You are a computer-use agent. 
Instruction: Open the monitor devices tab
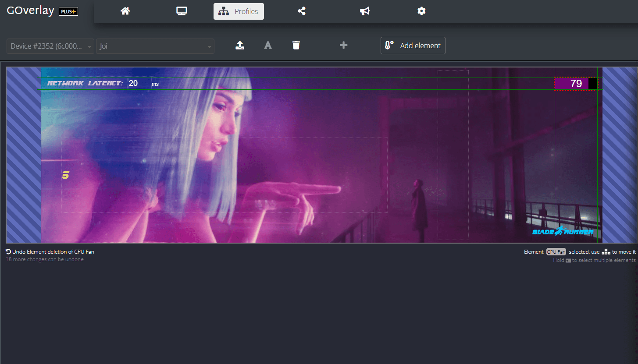click(182, 11)
